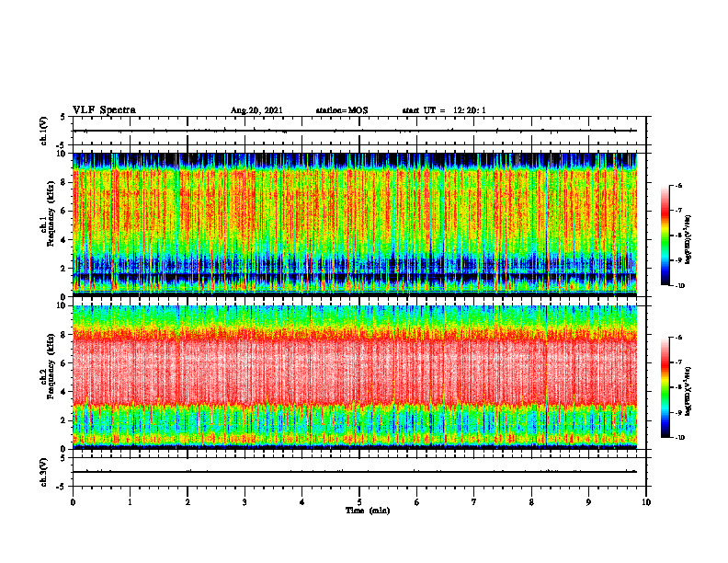
Task: Click the "-10" label on ch.2 color scale
Action: [679, 438]
